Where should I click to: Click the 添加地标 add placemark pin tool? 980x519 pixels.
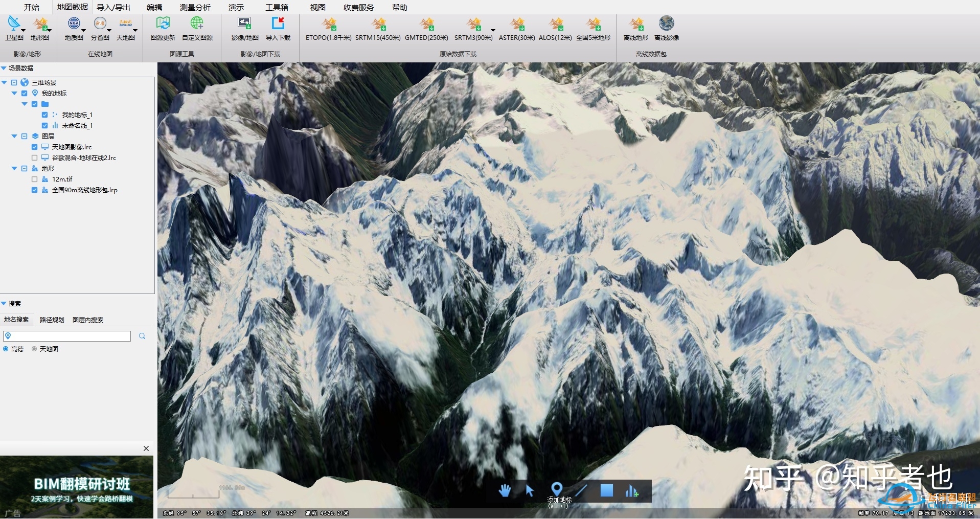(557, 489)
